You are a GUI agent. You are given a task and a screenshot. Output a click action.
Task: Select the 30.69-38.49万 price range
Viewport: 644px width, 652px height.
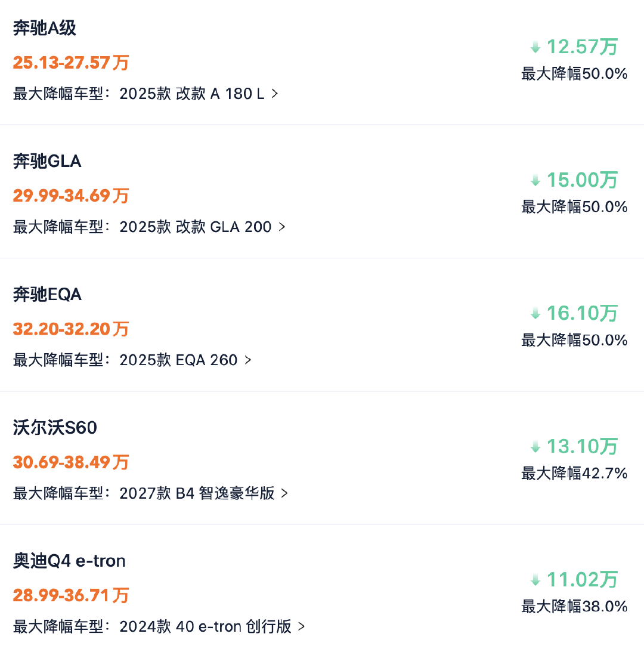pos(71,462)
